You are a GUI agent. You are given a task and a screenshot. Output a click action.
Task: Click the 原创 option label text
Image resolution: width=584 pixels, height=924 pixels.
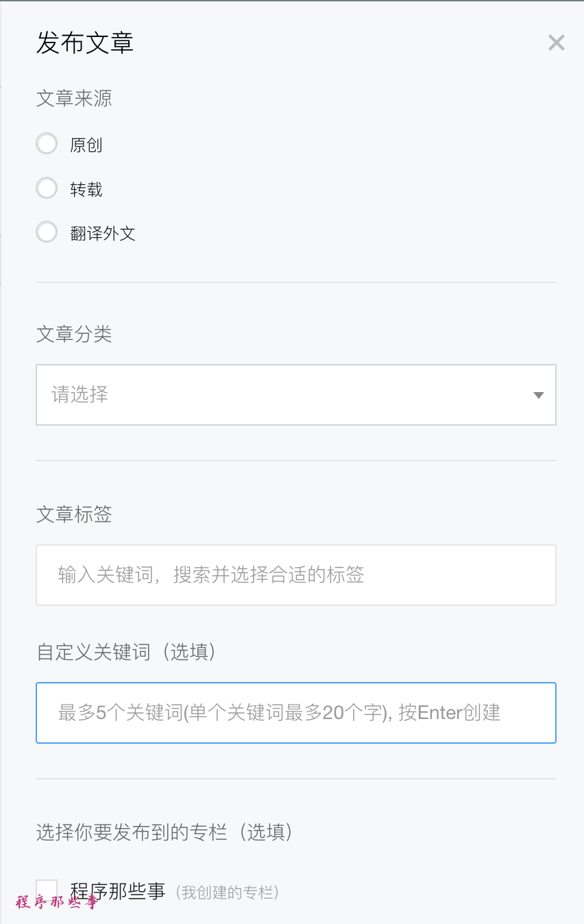86,145
